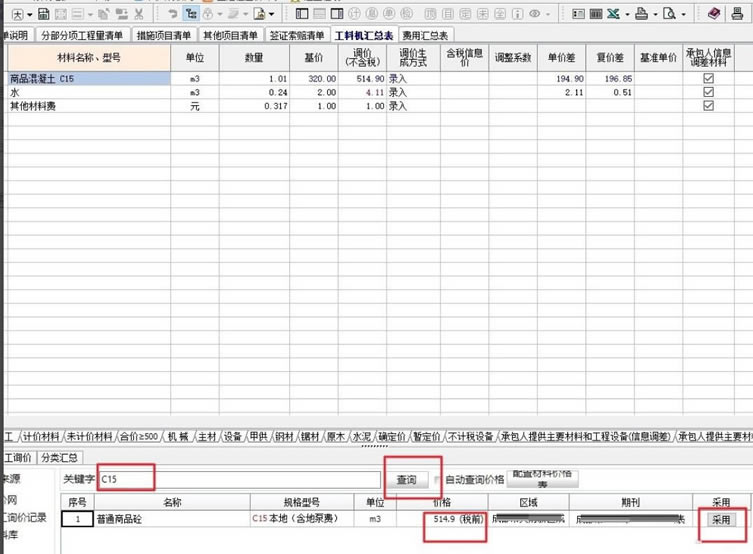Click the lock icon in toolbar
Viewport: 753px width, 554px height.
[207, 14]
